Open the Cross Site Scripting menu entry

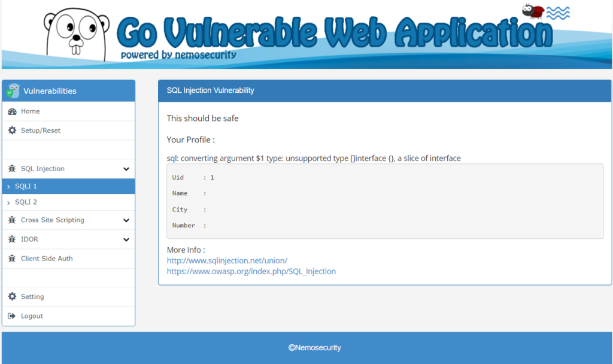(x=68, y=220)
